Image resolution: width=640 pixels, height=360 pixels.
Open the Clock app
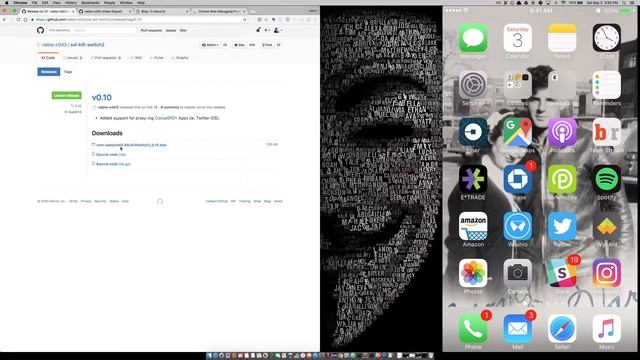pyautogui.click(x=607, y=38)
